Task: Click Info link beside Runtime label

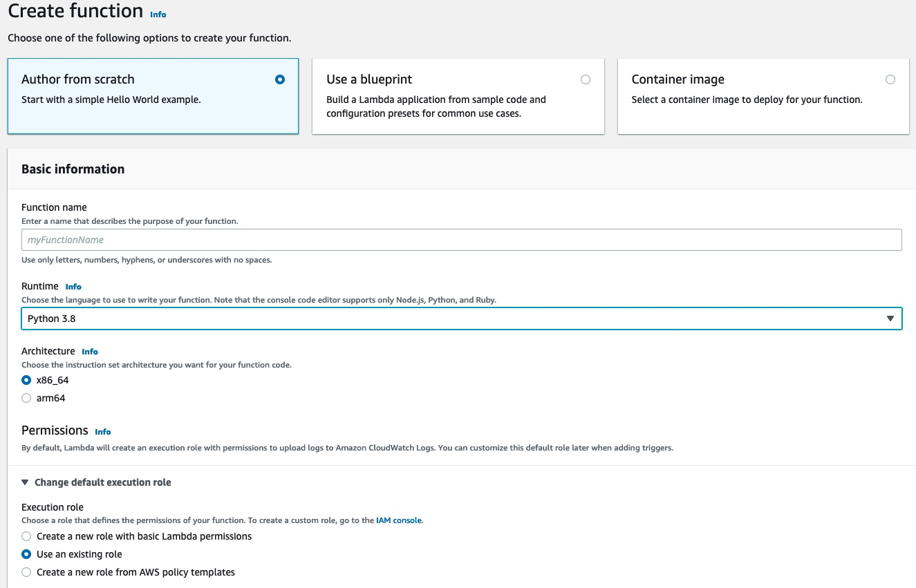Action: click(x=73, y=287)
